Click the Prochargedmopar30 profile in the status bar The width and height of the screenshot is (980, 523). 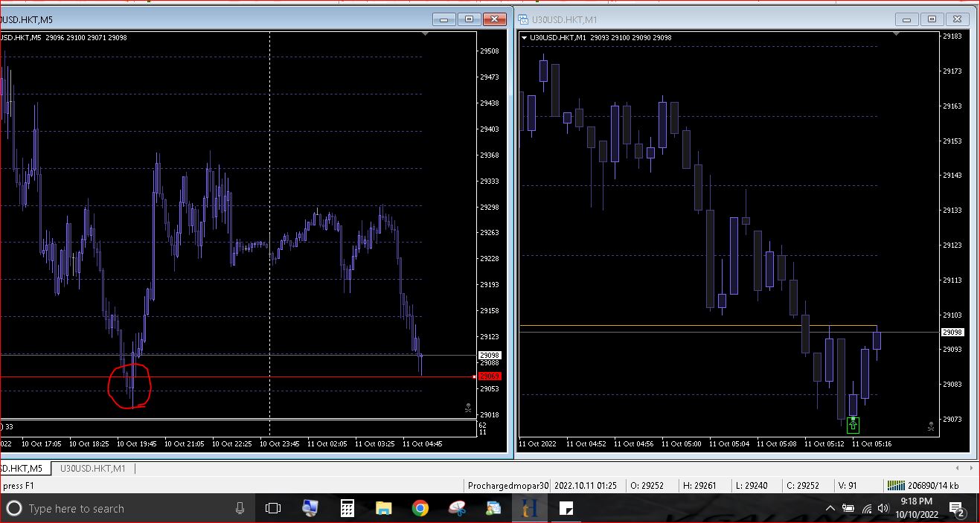[507, 485]
